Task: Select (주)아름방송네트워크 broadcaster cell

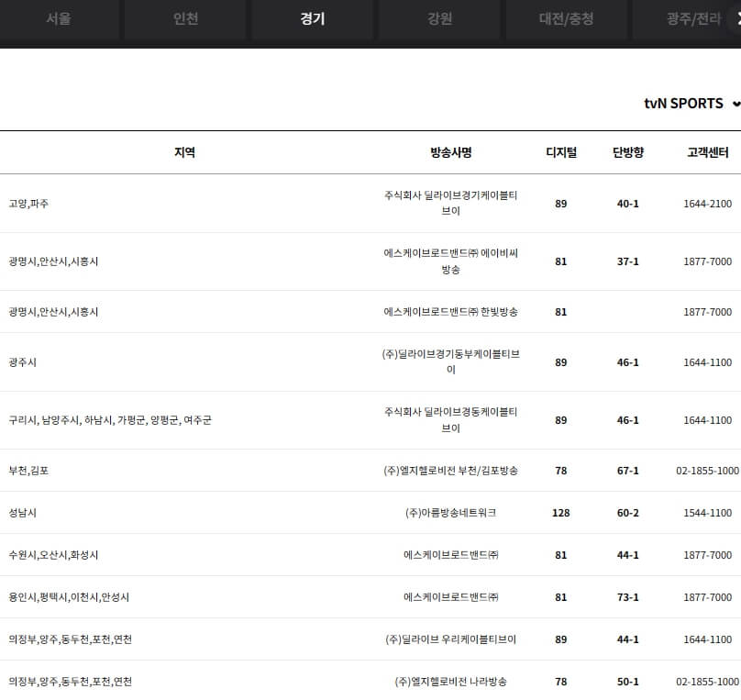Action: 451,513
